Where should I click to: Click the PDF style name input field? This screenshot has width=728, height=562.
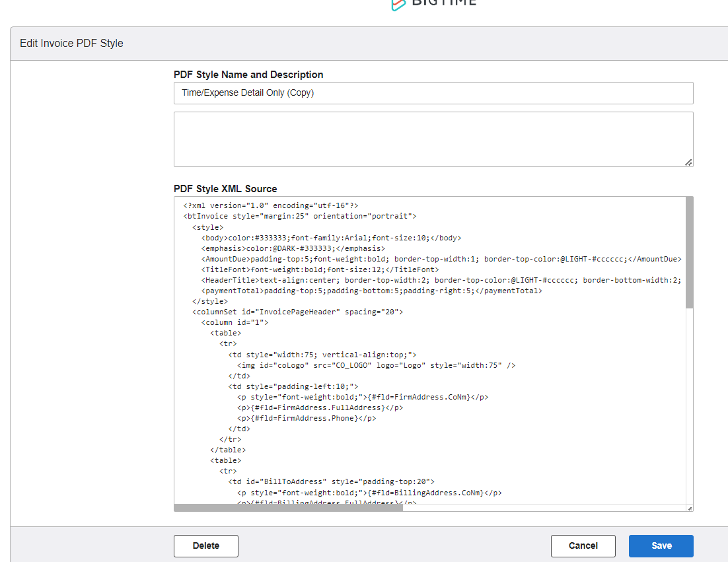coord(433,93)
